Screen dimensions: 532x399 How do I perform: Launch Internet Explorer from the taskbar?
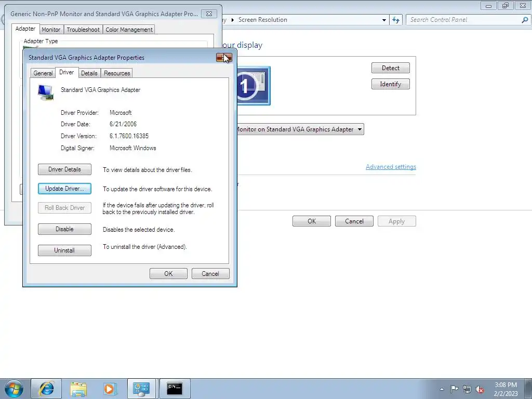coord(46,389)
